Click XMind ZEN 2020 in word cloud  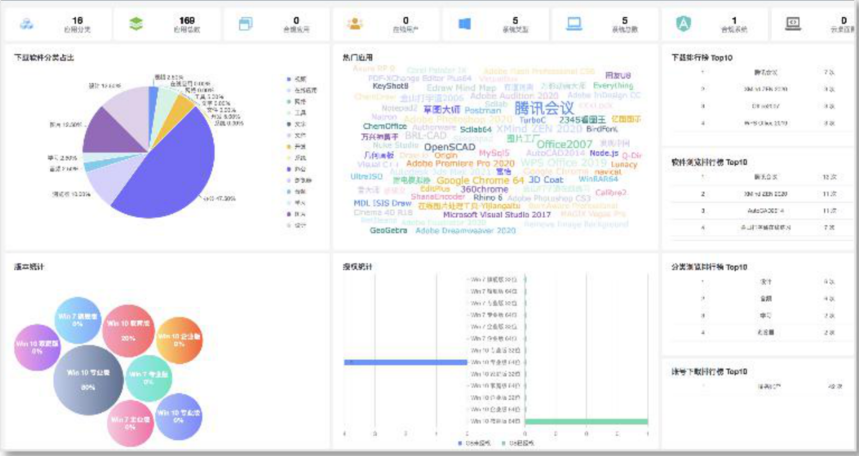539,129
